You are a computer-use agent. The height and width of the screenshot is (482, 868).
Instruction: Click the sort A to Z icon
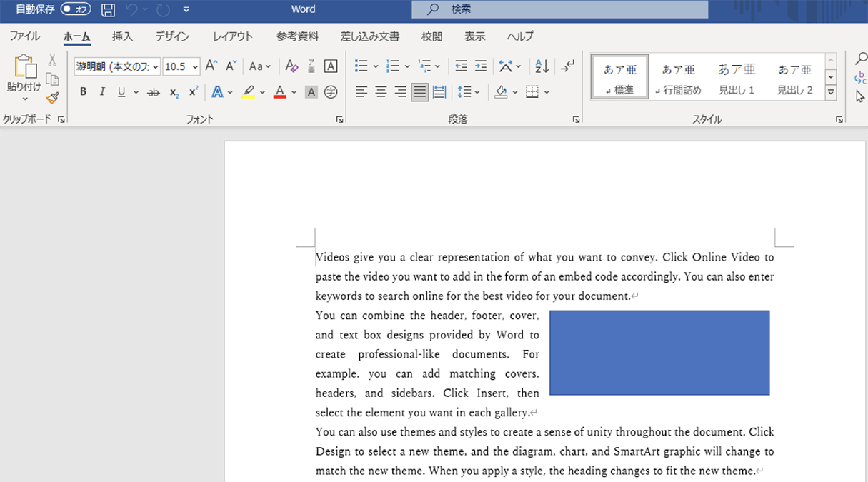542,66
